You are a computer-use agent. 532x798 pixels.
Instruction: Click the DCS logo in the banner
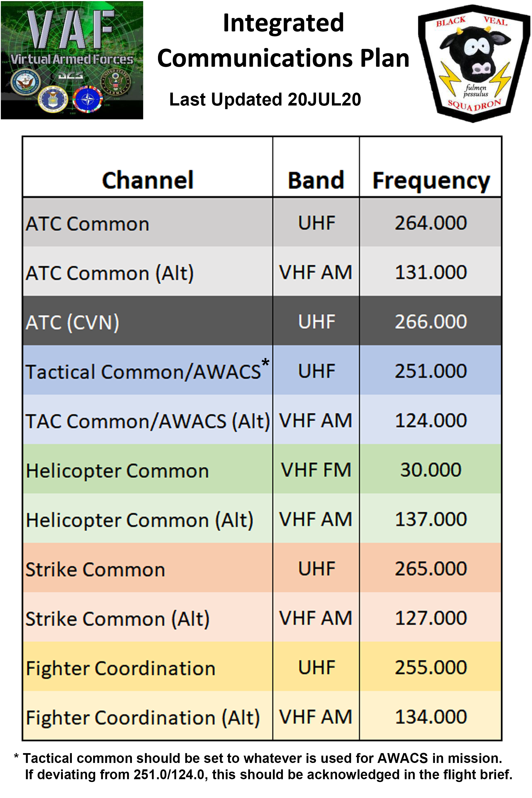[71, 76]
